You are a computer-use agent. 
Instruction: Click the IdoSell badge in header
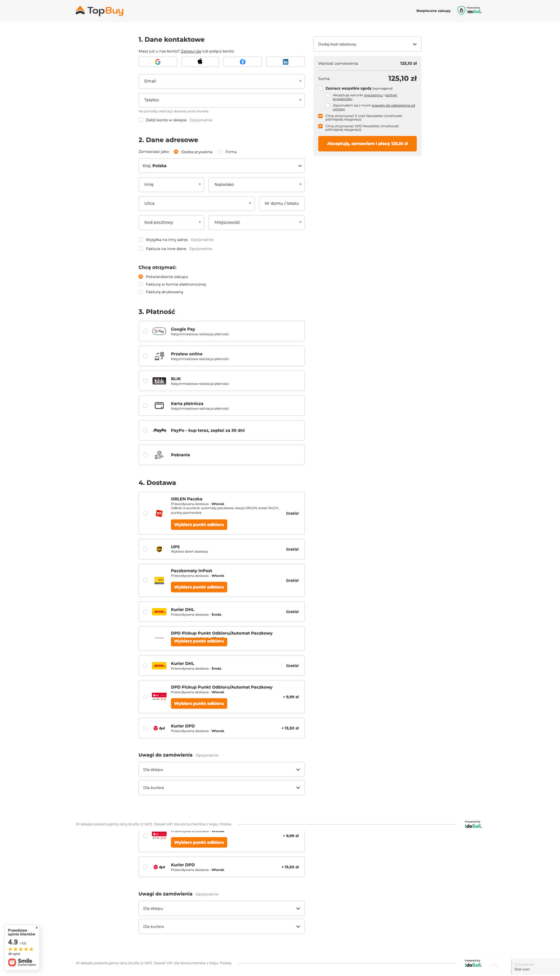[470, 11]
